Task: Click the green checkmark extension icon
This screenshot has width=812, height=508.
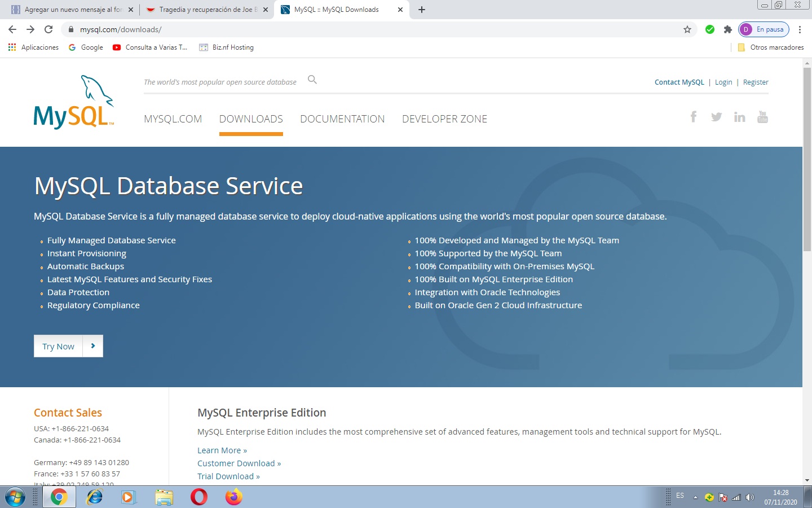Action: pyautogui.click(x=710, y=29)
